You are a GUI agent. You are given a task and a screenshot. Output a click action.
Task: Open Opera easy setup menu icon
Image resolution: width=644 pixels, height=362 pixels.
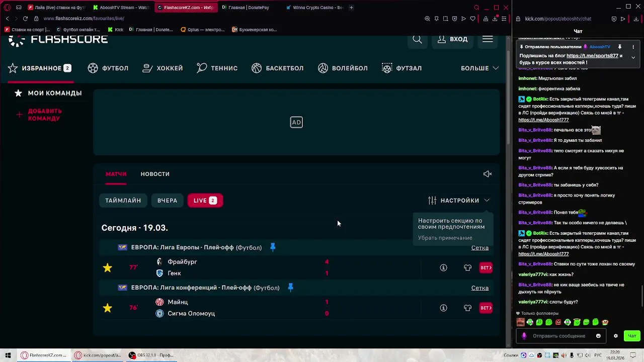tap(504, 19)
